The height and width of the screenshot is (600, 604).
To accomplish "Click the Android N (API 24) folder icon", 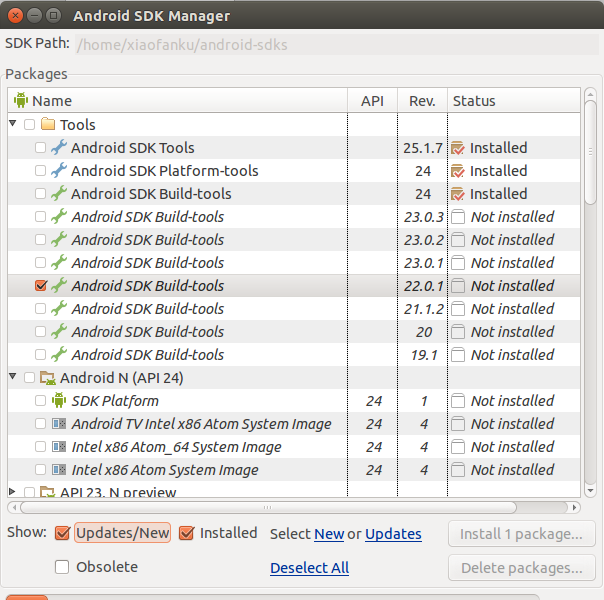I will pos(48,378).
